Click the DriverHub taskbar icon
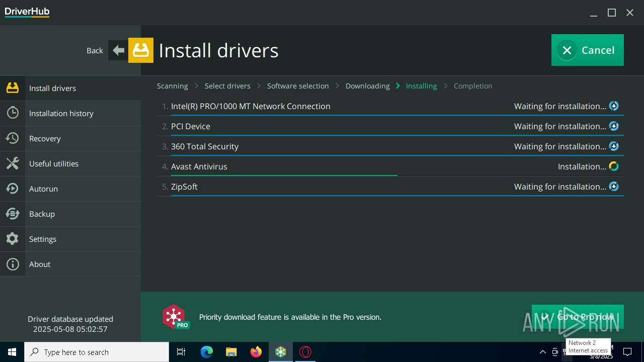The height and width of the screenshot is (362, 644). pyautogui.click(x=281, y=352)
